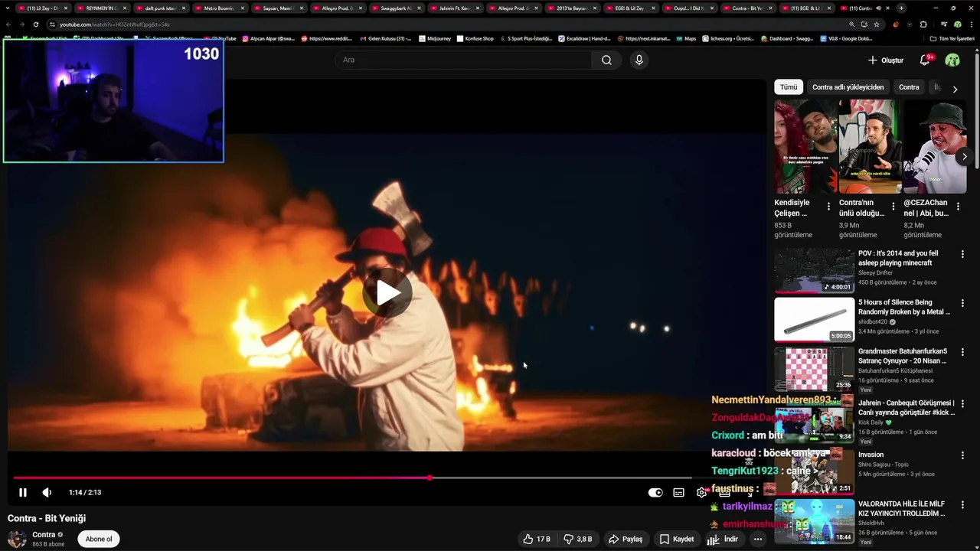Switch to the EGE! & Lil Zey tab
This screenshot has height=551, width=980.
point(630,8)
